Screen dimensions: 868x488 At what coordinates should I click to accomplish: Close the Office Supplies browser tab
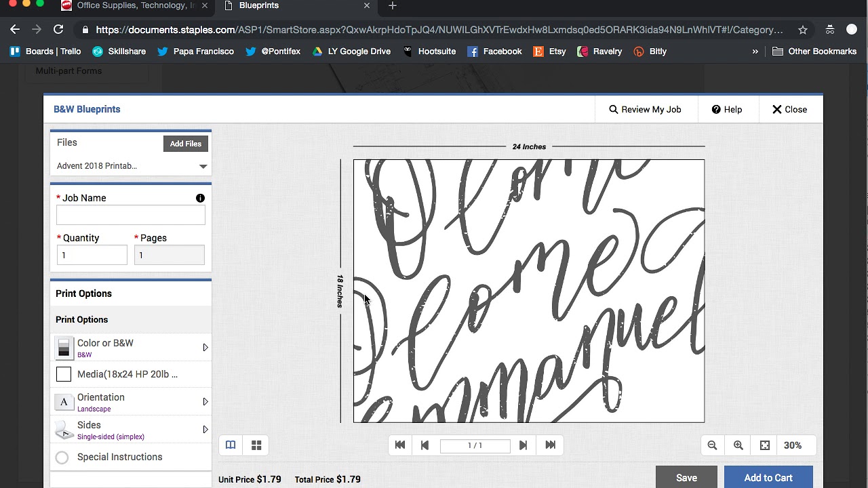pyautogui.click(x=205, y=6)
